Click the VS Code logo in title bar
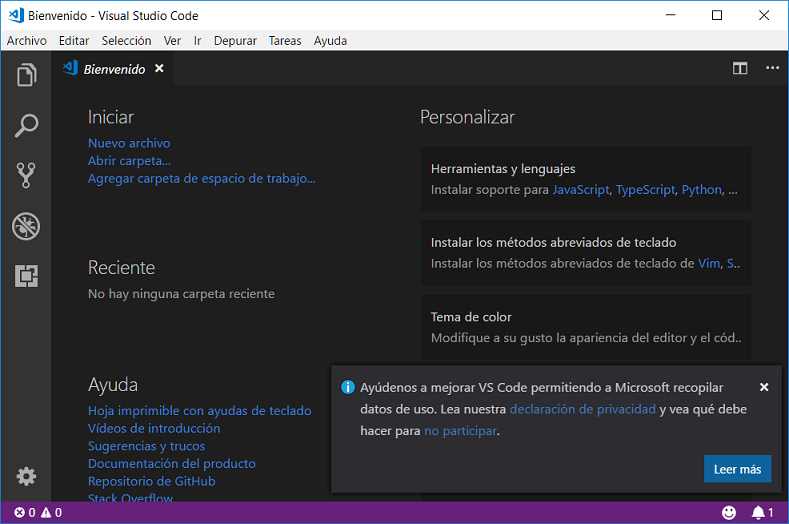Viewport: 789px width, 524px height. 16,15
